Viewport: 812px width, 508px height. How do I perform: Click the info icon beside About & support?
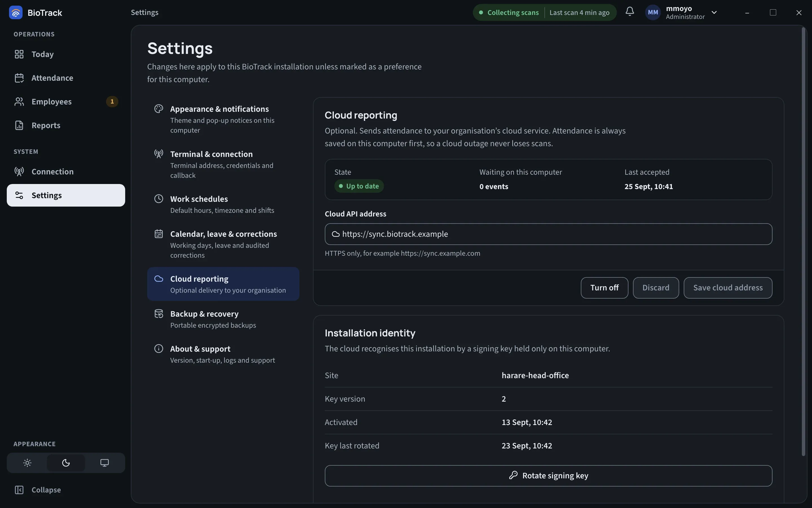(159, 349)
